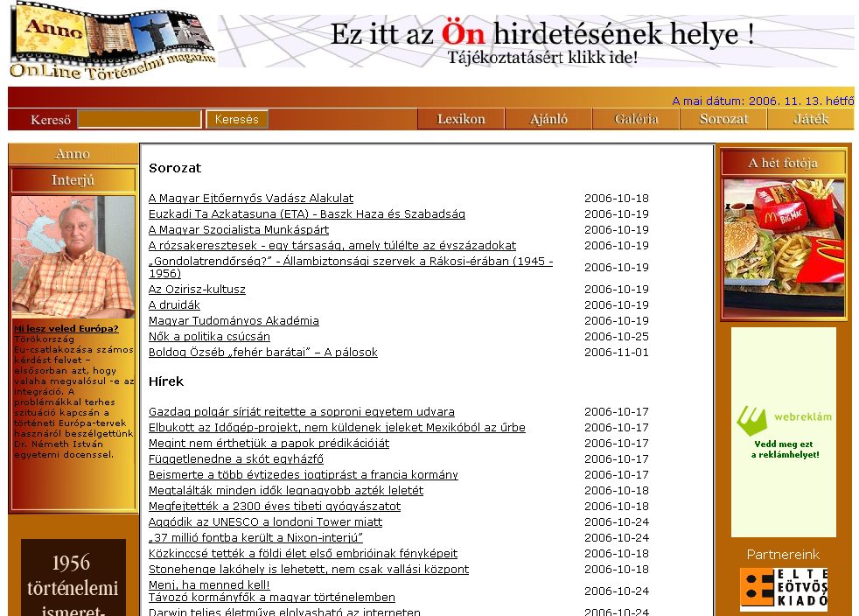Open '37 millió fontba került a Nixon-interjú'
Viewport: 859px width, 616px height.
click(x=255, y=539)
